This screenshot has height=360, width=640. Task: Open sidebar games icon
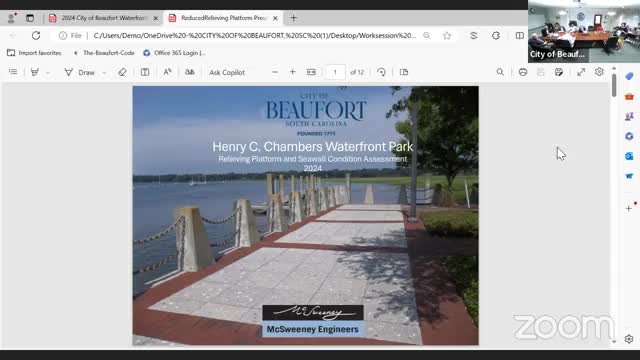tap(629, 116)
